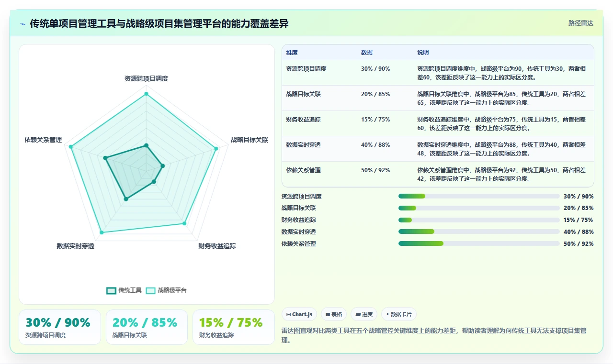Image resolution: width=613 pixels, height=364 pixels.
Task: Toggle 战略级平台 legend swatch
Action: click(x=151, y=290)
